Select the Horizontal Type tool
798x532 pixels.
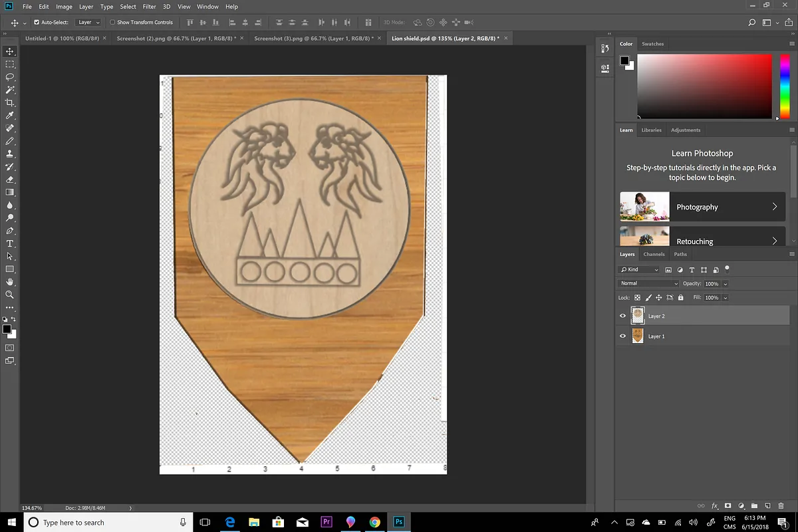point(10,243)
